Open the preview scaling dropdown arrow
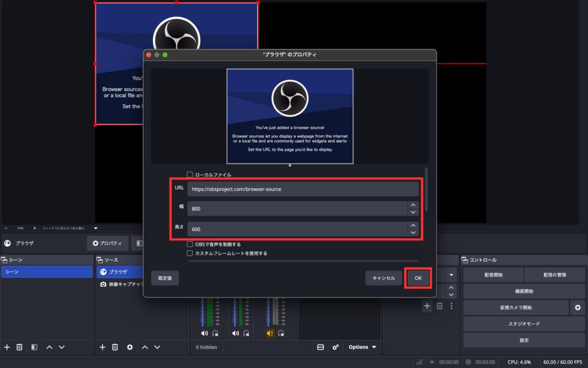The image size is (588, 368). [x=96, y=228]
